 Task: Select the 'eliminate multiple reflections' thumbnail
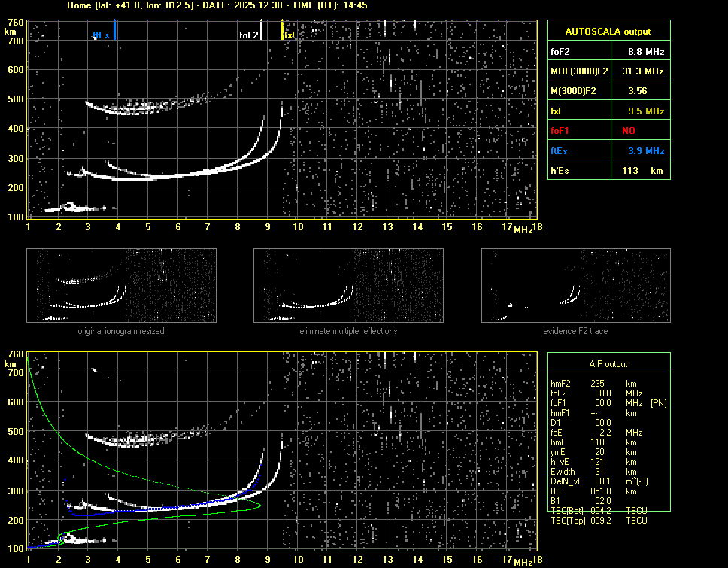point(348,285)
